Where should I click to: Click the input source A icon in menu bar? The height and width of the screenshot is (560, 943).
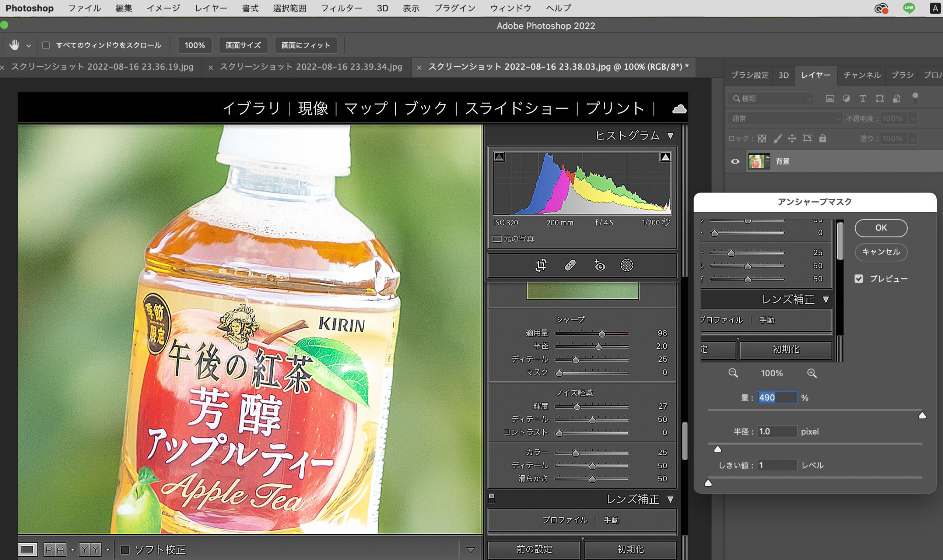(x=935, y=8)
